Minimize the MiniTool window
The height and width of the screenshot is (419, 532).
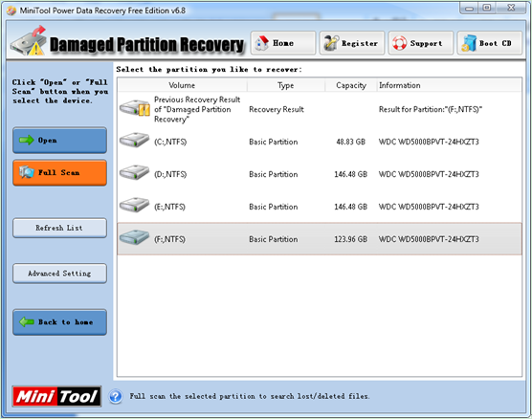click(x=469, y=8)
